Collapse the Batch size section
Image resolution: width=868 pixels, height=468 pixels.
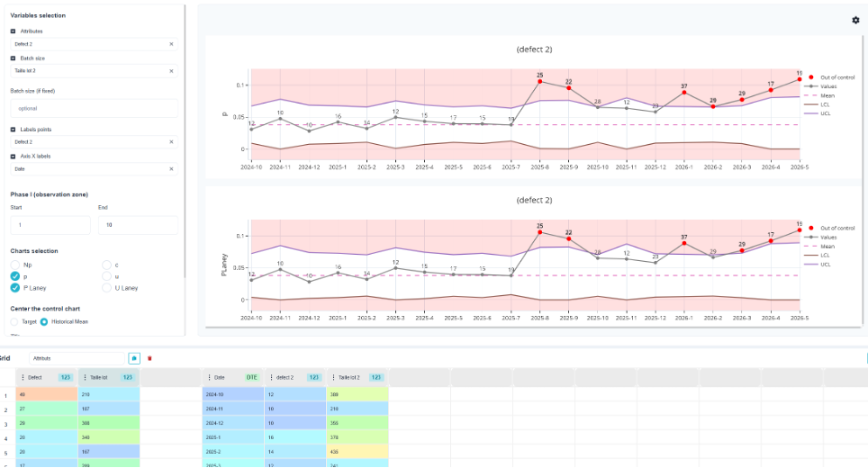(14, 58)
